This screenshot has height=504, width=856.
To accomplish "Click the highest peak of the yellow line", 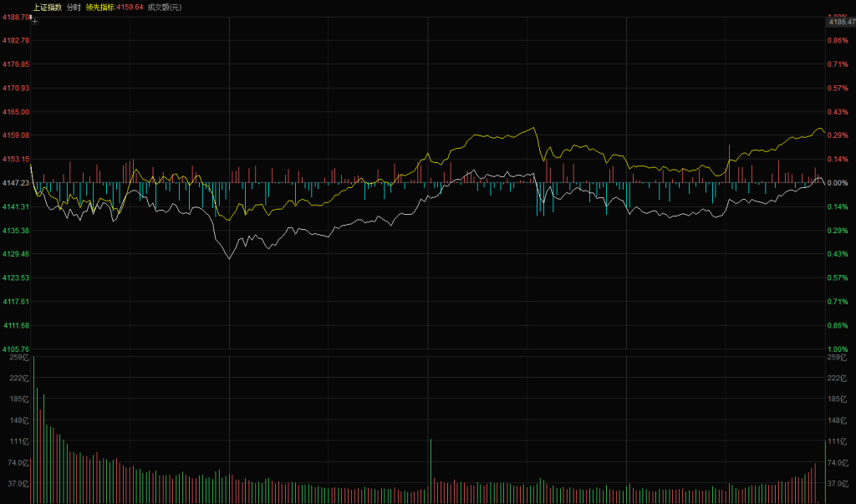I will [533, 128].
